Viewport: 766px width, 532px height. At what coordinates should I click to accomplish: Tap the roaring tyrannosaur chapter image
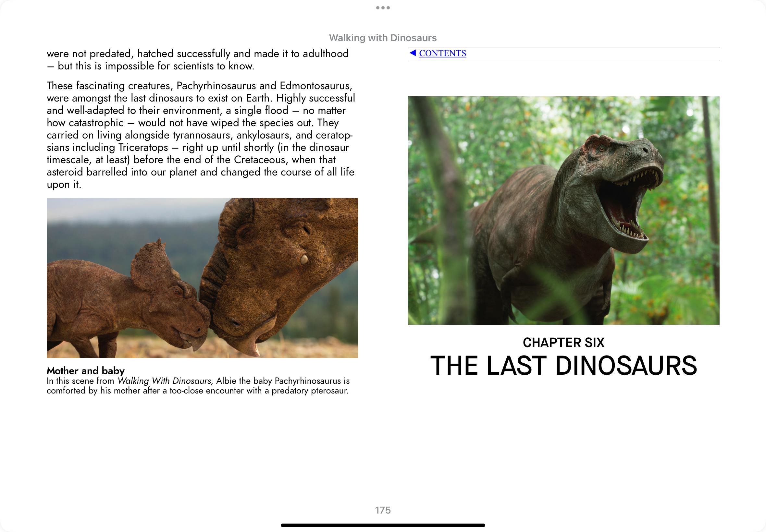click(x=563, y=210)
